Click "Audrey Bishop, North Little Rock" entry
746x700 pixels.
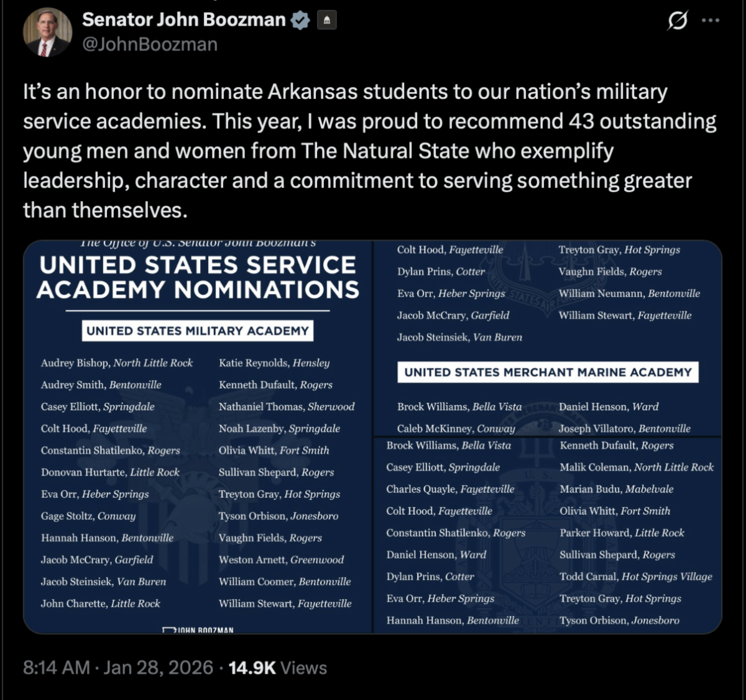coord(117,363)
